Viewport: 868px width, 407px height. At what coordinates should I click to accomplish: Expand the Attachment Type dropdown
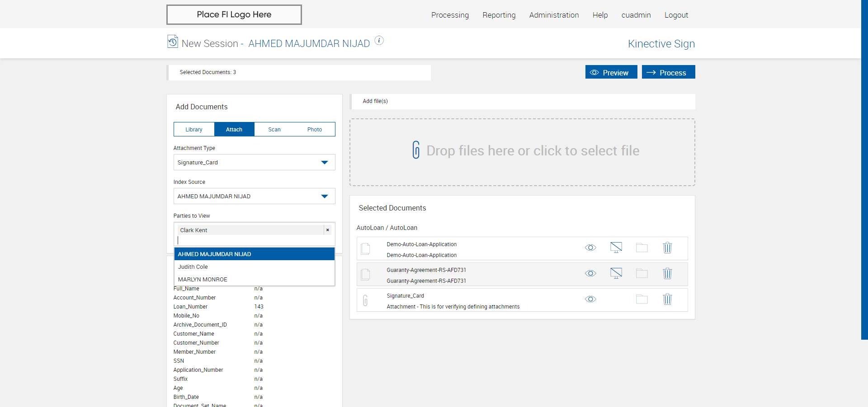[324, 163]
